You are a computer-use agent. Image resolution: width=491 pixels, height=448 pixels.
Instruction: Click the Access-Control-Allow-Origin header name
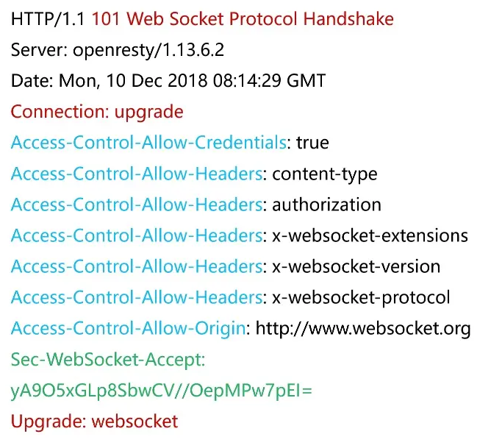[x=129, y=329]
